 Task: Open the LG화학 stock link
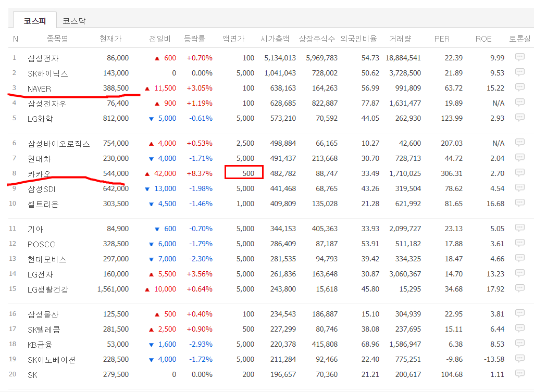point(40,119)
